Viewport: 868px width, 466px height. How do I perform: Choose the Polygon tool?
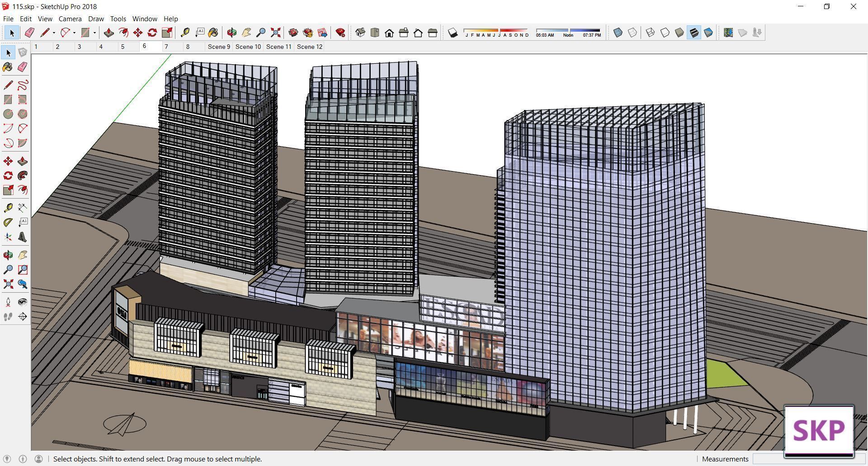click(23, 114)
